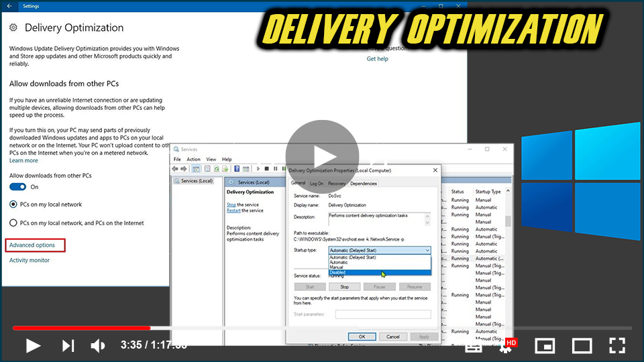Choose Disabled in startup type list
The image size is (644, 362).
click(337, 272)
